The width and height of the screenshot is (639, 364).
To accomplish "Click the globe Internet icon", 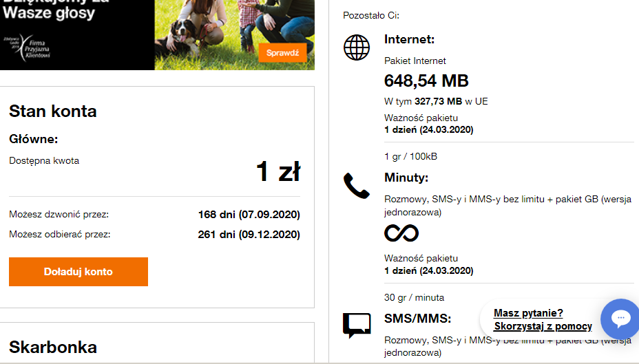I will click(x=357, y=47).
